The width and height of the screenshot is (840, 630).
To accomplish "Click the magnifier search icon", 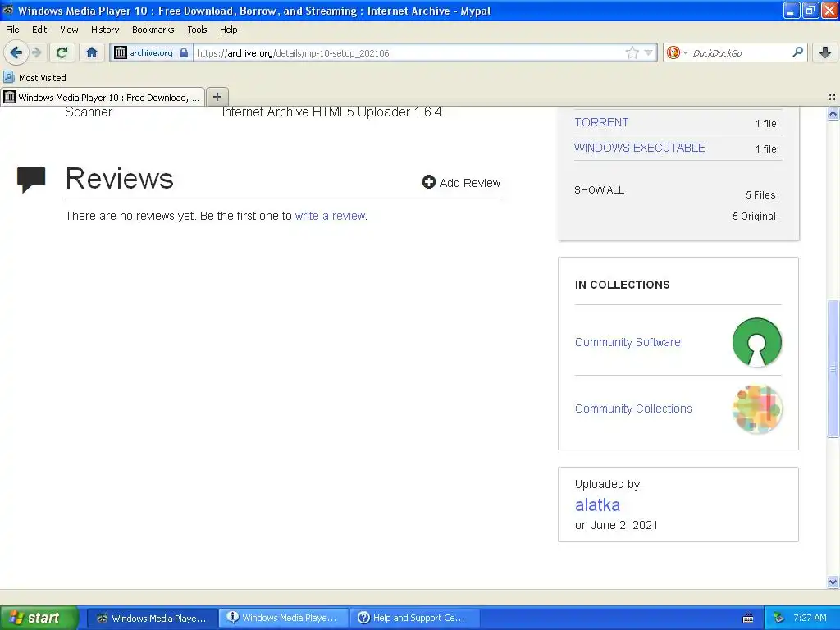I will (797, 52).
